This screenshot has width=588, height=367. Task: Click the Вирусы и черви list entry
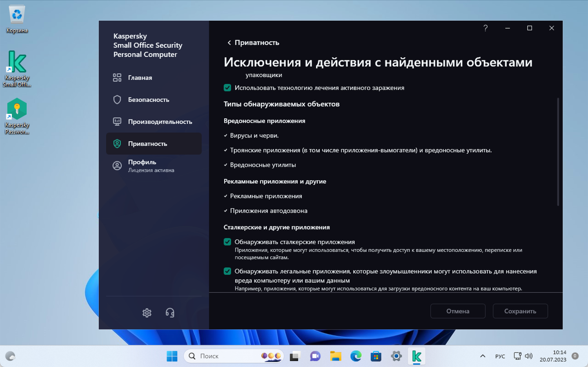point(254,136)
